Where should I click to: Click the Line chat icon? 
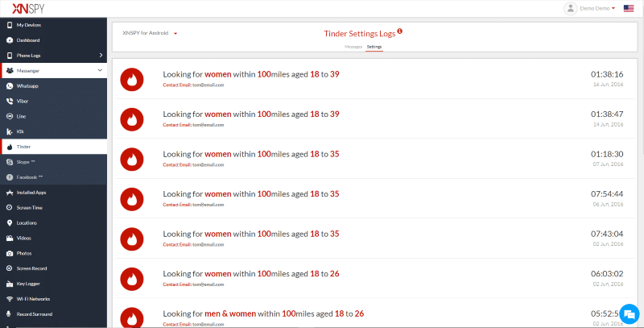coord(10,116)
